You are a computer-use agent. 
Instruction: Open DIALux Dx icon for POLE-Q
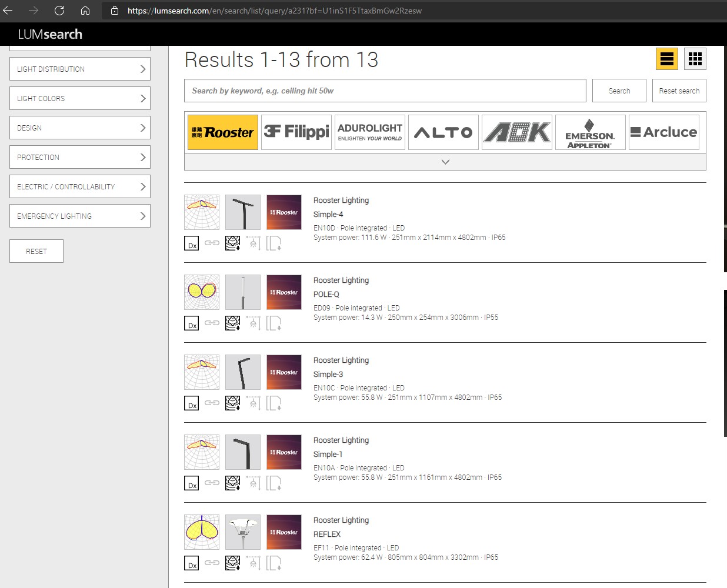coord(192,323)
